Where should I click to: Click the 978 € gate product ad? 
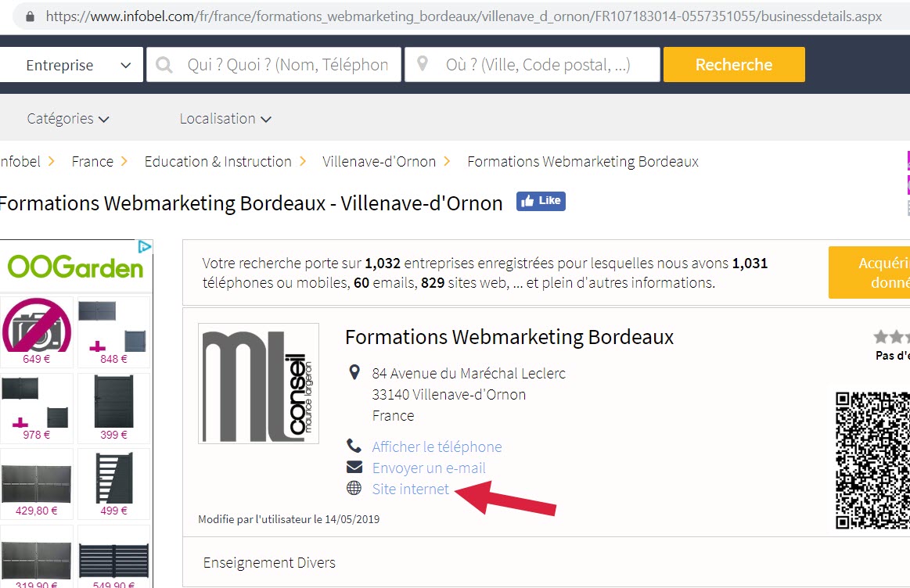37,407
